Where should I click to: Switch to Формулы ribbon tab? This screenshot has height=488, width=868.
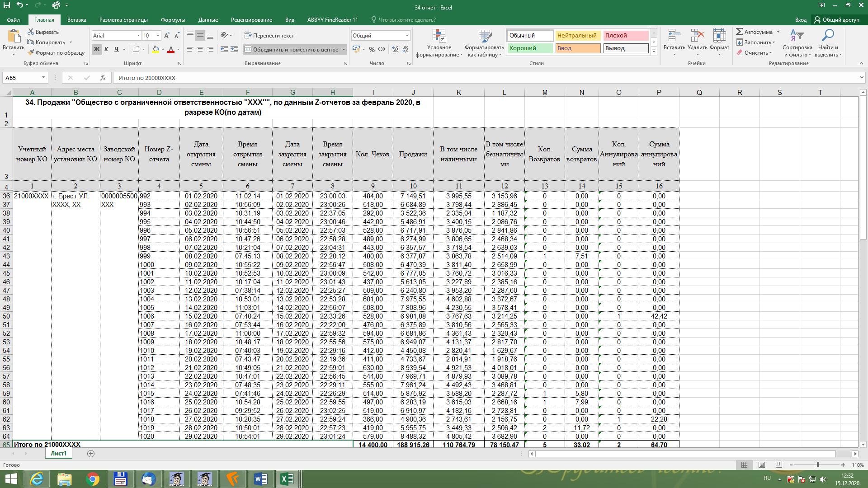coord(173,20)
